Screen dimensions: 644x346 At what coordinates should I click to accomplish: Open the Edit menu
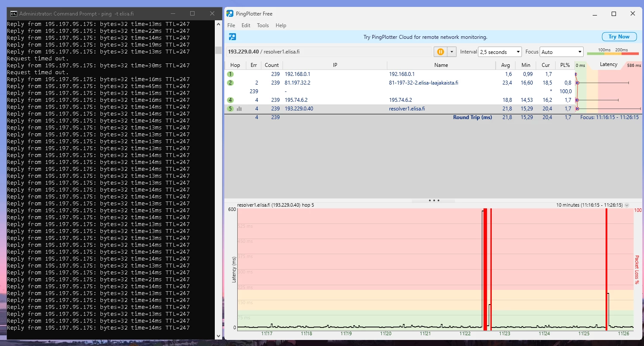pyautogui.click(x=246, y=25)
